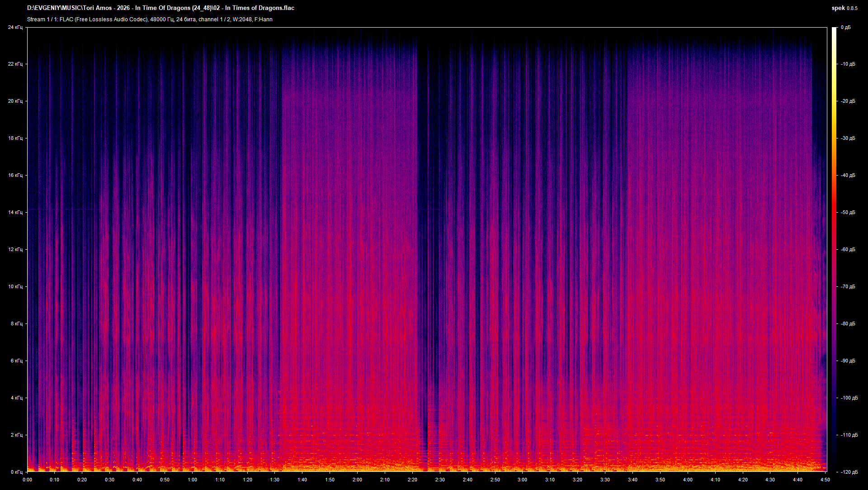Click the '3:20' time axis label
This screenshot has height=490, width=868.
pos(578,480)
